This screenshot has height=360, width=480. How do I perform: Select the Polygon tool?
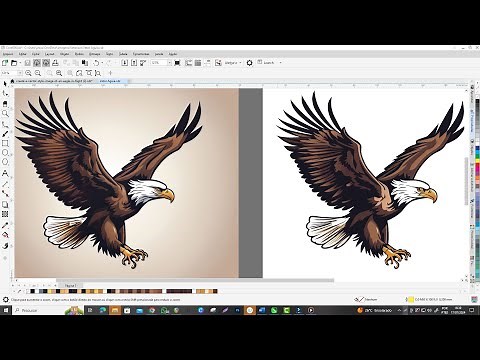click(5, 162)
